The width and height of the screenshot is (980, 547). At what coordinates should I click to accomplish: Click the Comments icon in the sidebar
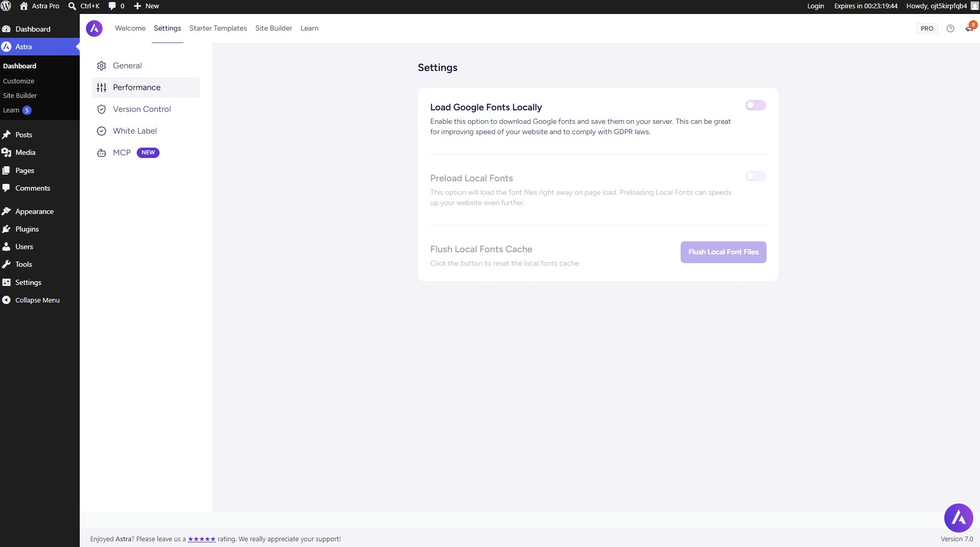6,188
